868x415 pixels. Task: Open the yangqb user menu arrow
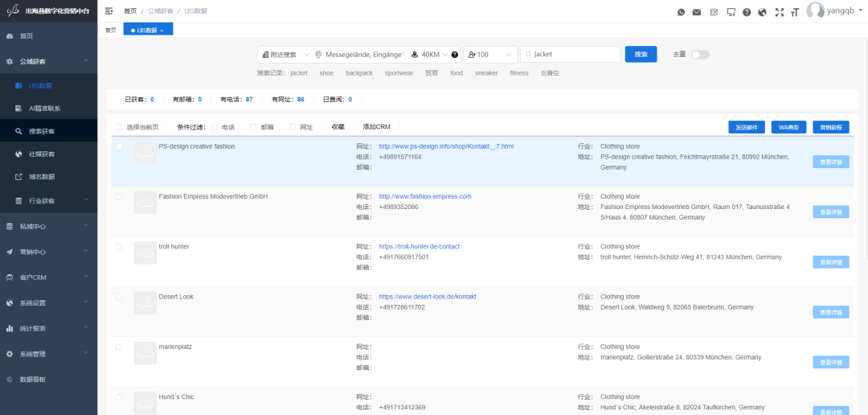click(860, 11)
